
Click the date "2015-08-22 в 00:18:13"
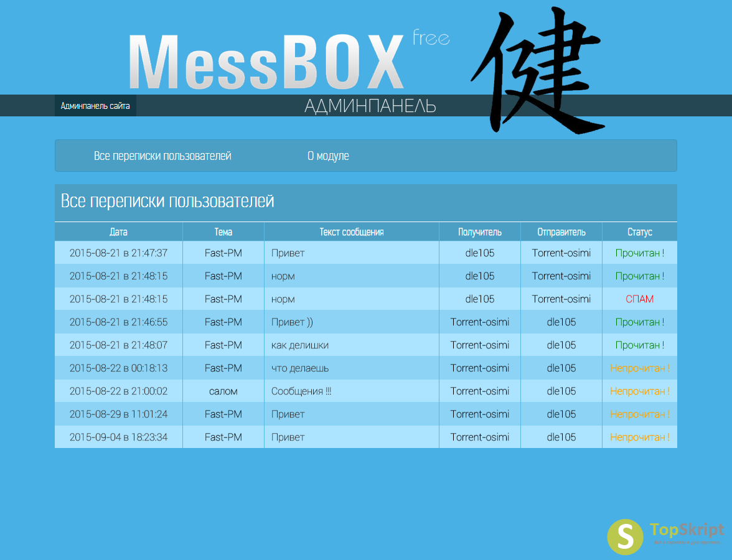tap(118, 368)
